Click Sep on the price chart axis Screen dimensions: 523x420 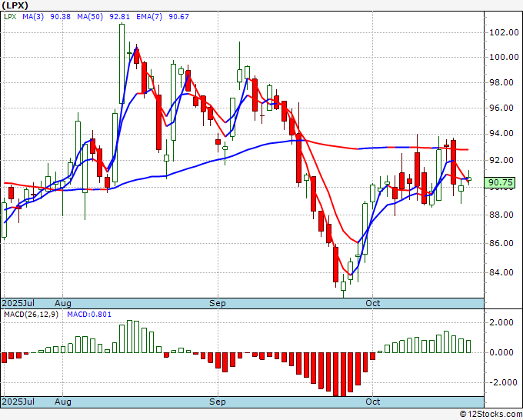pyautogui.click(x=218, y=303)
